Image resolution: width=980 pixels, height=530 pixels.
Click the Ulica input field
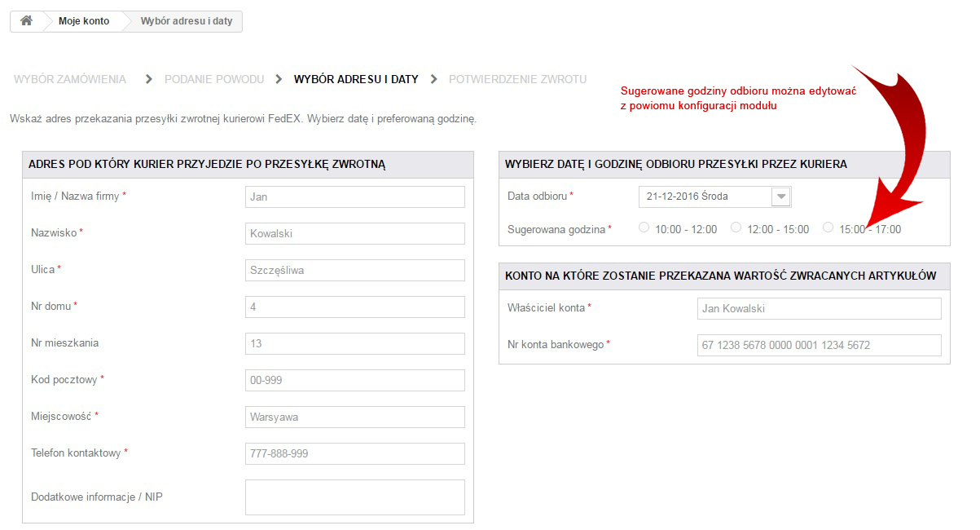pyautogui.click(x=354, y=270)
